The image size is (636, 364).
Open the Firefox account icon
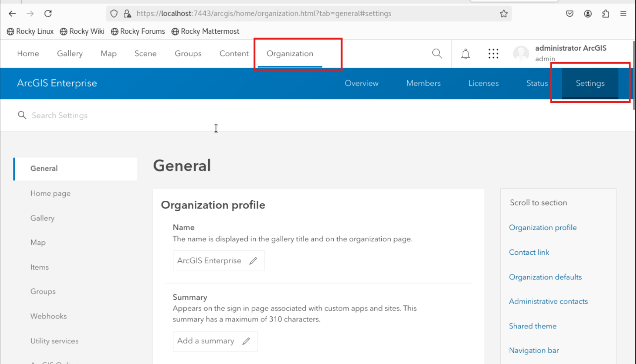(588, 14)
